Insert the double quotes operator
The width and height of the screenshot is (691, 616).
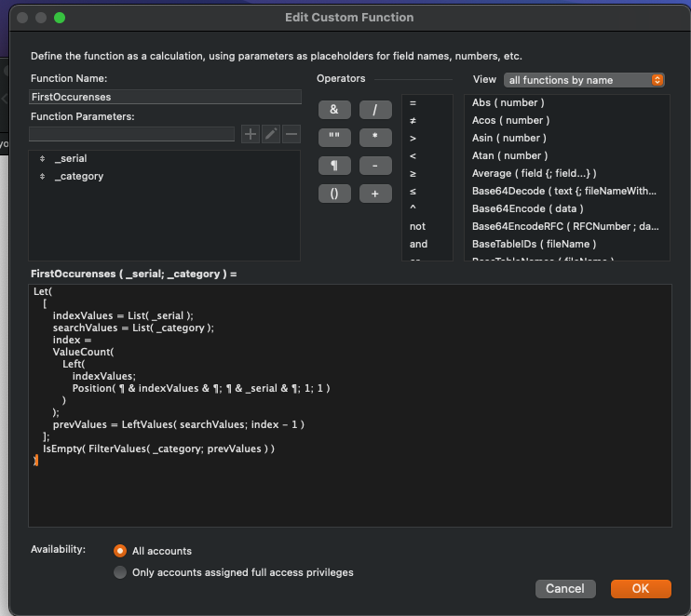click(x=334, y=138)
